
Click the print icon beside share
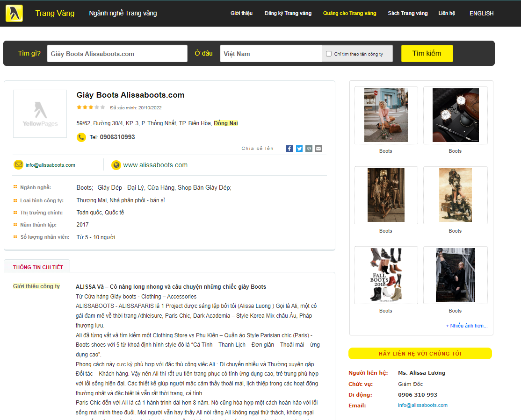coord(309,149)
